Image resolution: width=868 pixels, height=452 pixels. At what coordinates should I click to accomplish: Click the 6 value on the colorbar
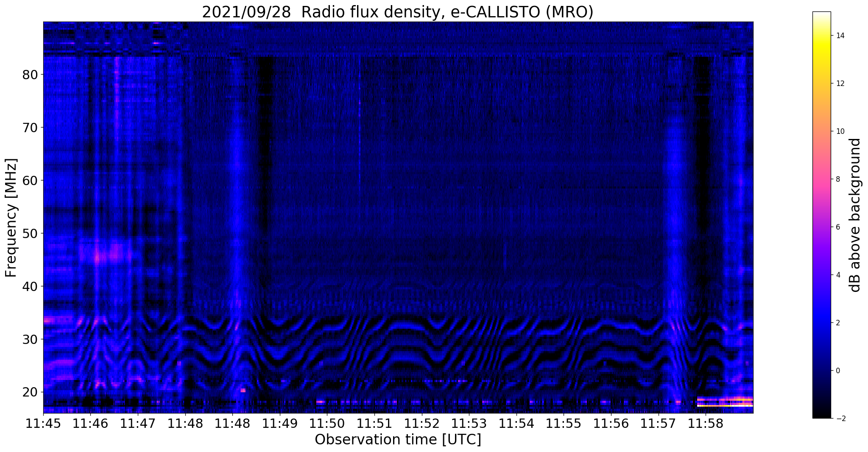pyautogui.click(x=838, y=227)
